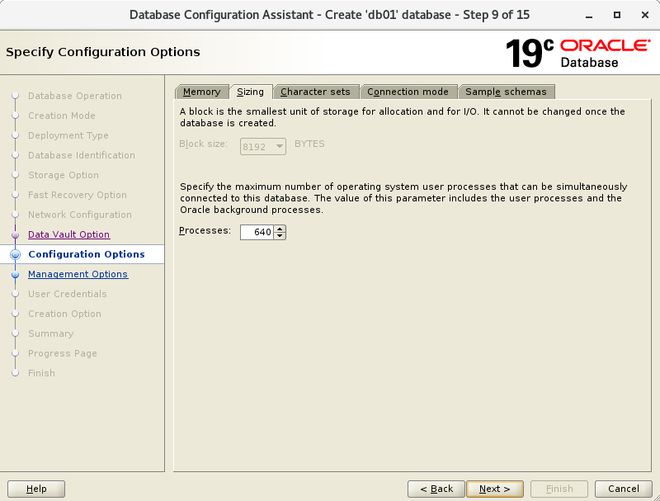Proceed with the Next button
The height and width of the screenshot is (501, 660).
[495, 489]
